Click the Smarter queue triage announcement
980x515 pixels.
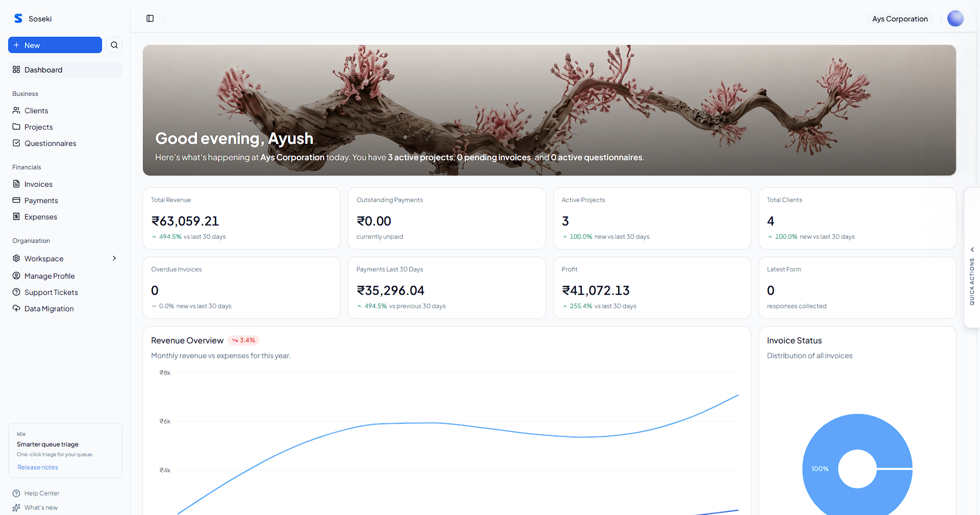coord(65,450)
